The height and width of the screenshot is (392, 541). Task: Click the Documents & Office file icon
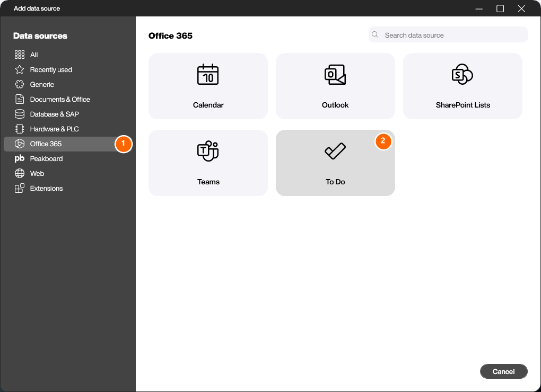(x=20, y=99)
